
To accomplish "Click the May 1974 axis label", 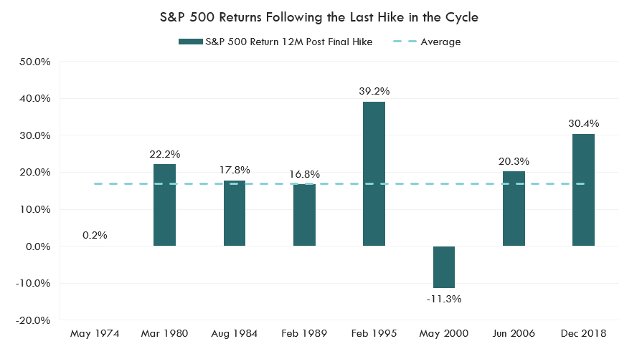I will coord(95,333).
